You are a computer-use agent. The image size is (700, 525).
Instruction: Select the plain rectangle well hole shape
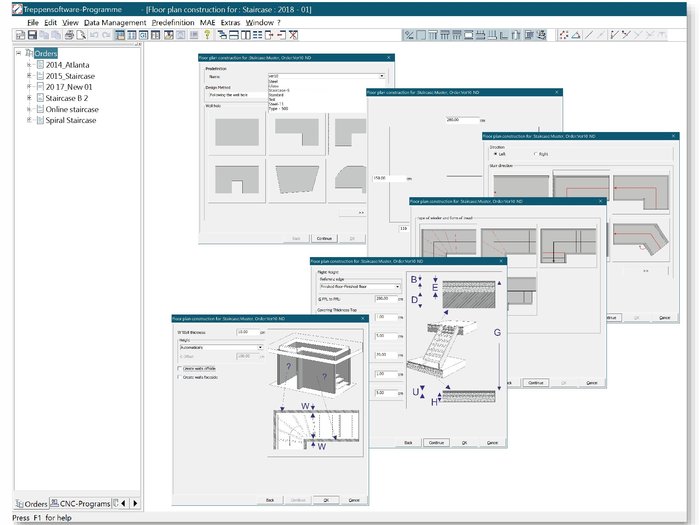tap(237, 133)
